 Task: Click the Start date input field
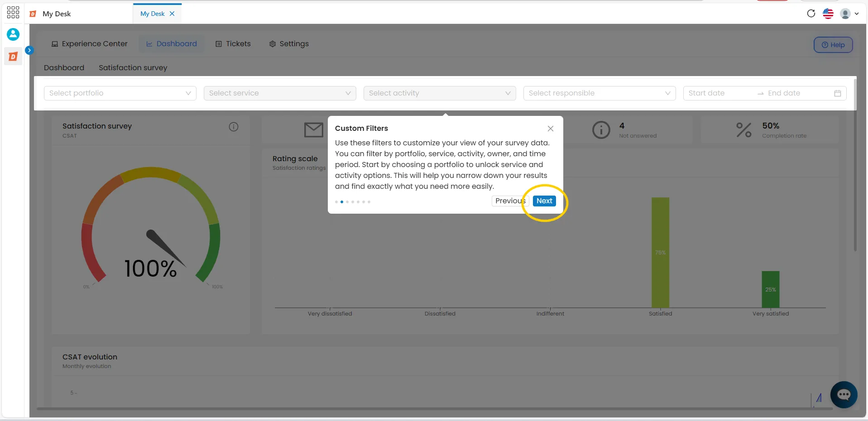click(x=719, y=93)
